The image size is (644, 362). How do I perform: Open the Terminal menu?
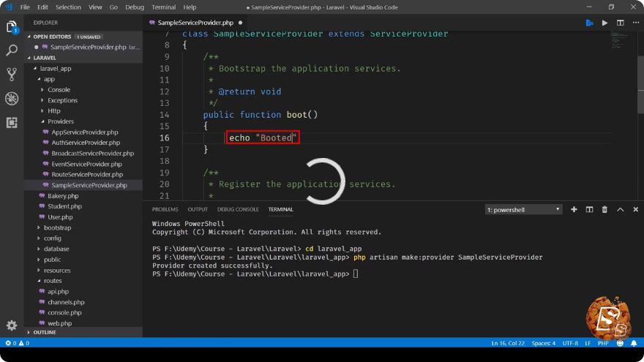(163, 7)
